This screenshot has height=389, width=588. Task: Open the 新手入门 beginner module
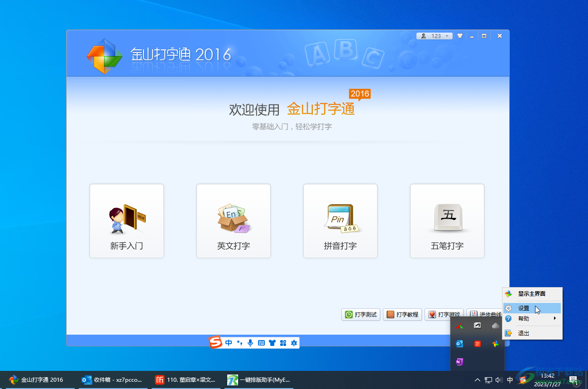click(x=127, y=221)
